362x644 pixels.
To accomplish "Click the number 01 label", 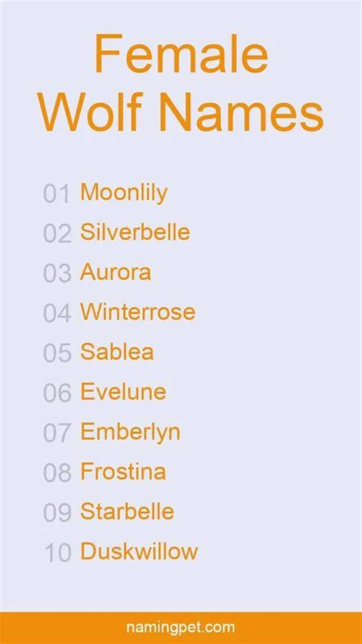I will tap(56, 194).
